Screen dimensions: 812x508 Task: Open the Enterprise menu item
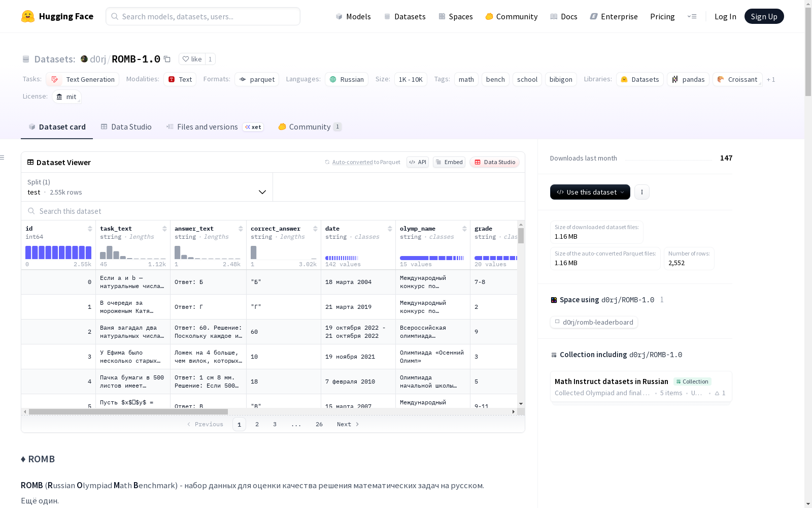click(x=614, y=16)
